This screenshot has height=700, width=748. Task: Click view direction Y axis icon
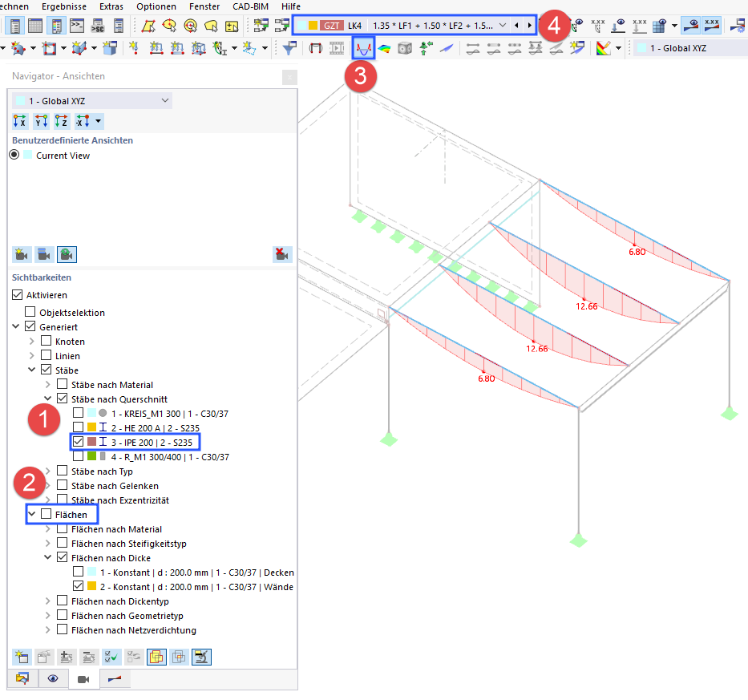tap(41, 121)
